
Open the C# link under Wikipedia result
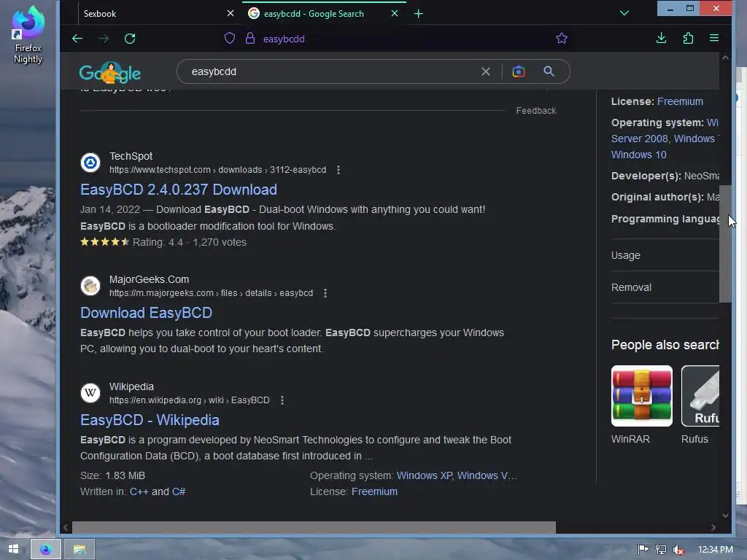(179, 491)
